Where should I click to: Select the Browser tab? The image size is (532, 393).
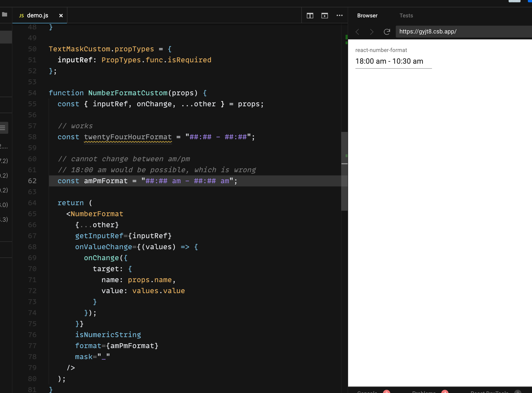click(367, 16)
